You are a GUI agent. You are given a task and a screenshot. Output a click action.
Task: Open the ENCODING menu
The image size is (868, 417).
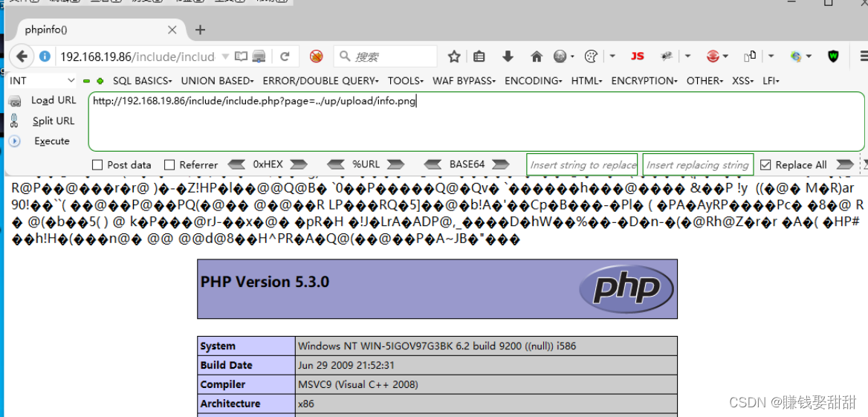(533, 81)
